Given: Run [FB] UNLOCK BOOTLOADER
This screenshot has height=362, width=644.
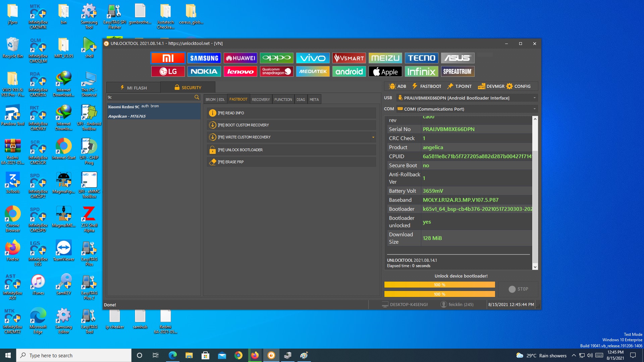Looking at the screenshot, I should [291, 150].
